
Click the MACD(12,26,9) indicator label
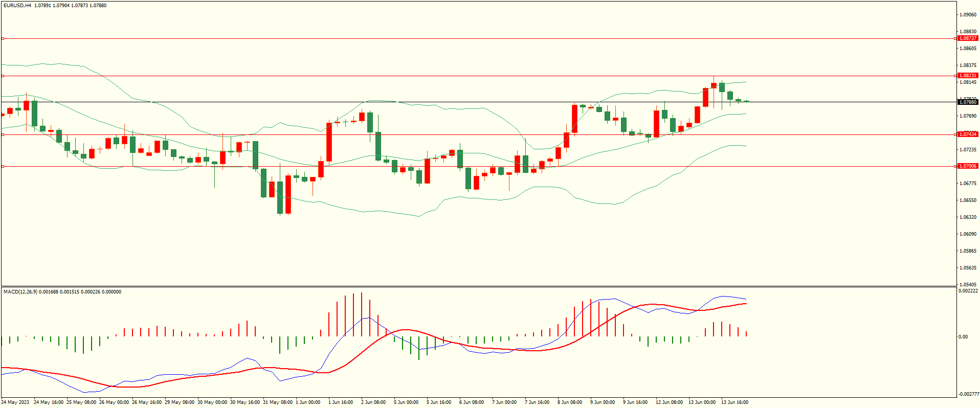[x=20, y=292]
